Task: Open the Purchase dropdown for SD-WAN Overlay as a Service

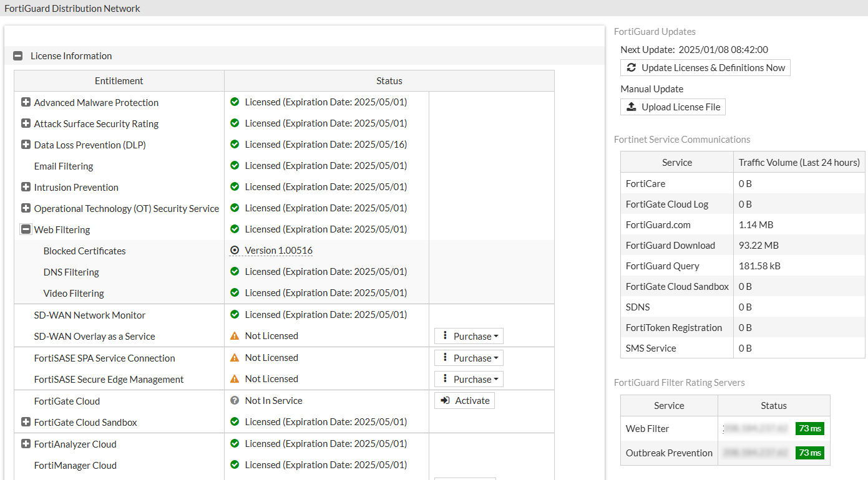Action: [469, 335]
